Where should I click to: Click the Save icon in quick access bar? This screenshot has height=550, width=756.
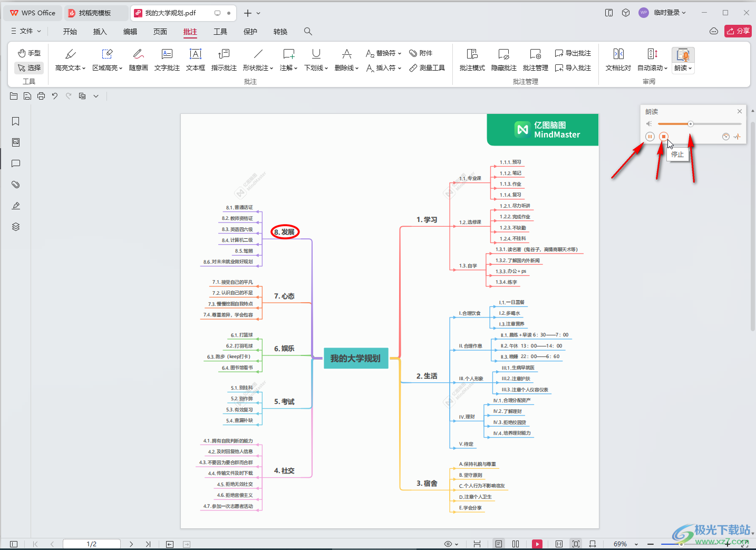(27, 96)
